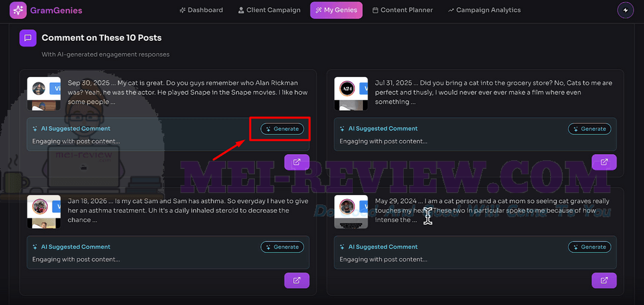Click the Alan Rickman post description text
Screen dimensions: 644x305
pyautogui.click(x=188, y=93)
